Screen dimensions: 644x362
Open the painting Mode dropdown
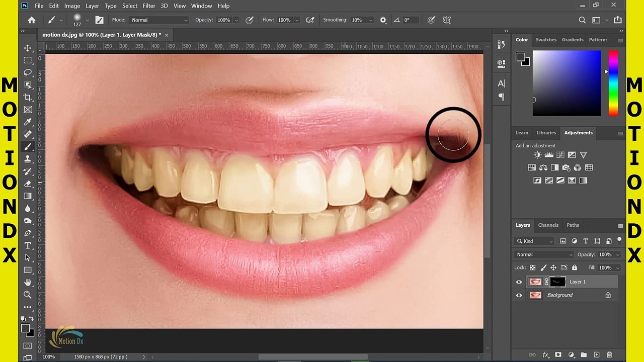(x=159, y=20)
